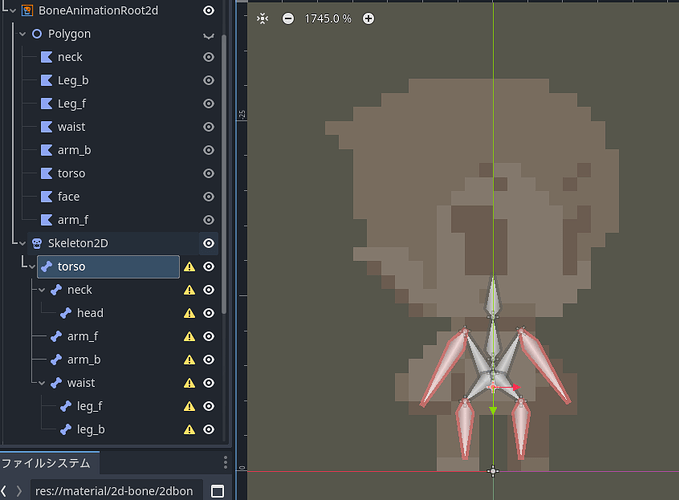679x500 pixels.
Task: Click the res:// path input field
Action: point(115,491)
